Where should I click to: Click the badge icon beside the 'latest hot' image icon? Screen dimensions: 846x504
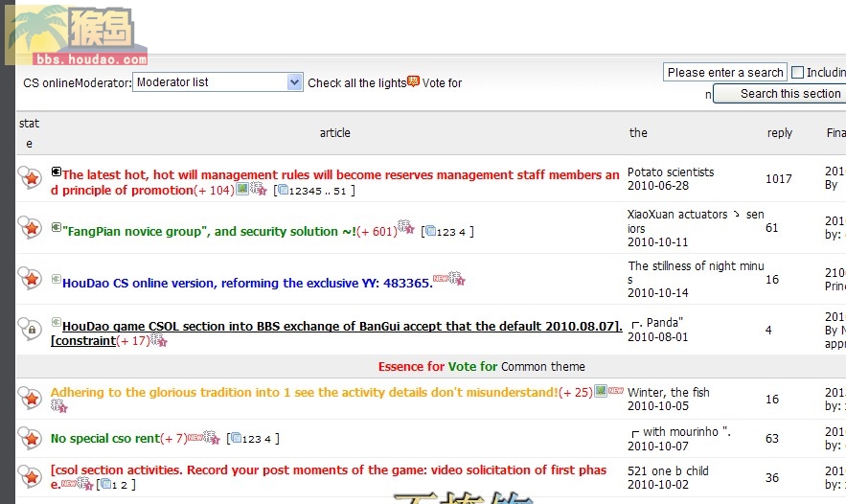tap(259, 189)
